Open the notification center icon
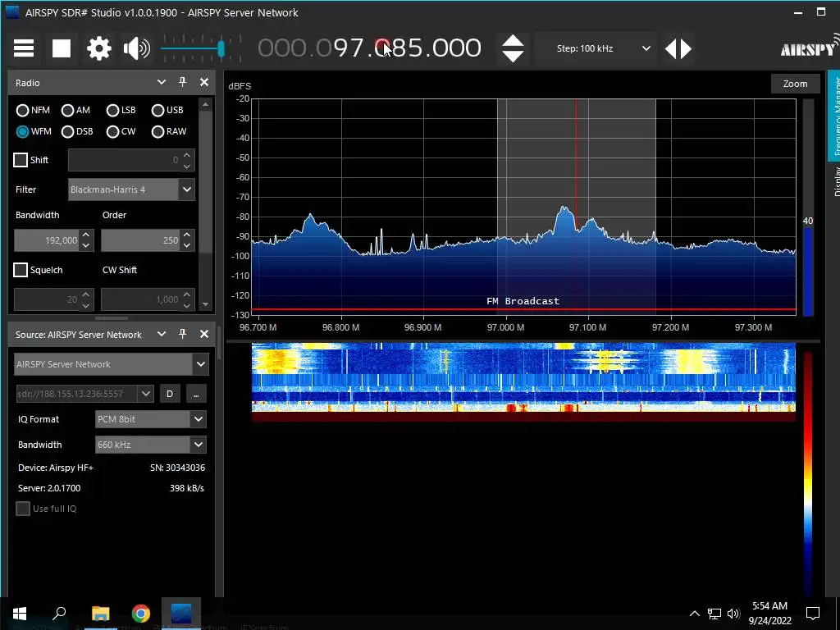 click(813, 614)
